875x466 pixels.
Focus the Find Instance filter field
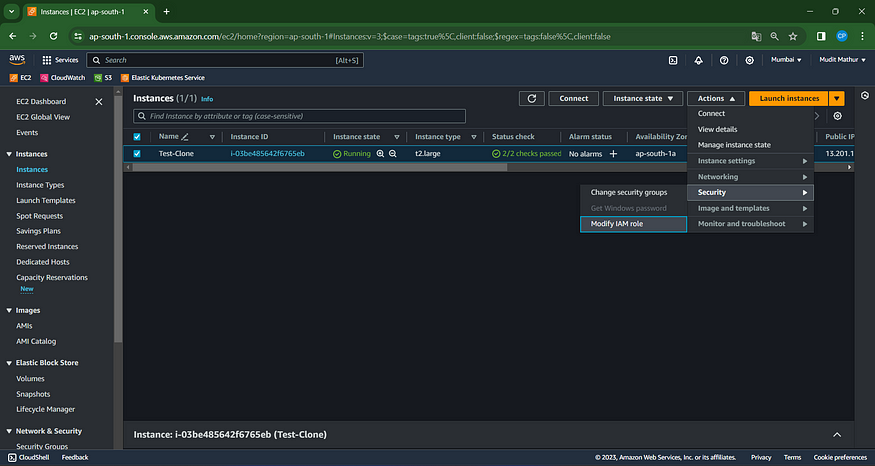[x=300, y=116]
